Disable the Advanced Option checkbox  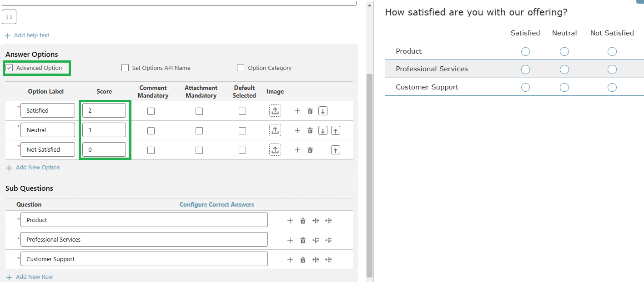click(x=10, y=68)
